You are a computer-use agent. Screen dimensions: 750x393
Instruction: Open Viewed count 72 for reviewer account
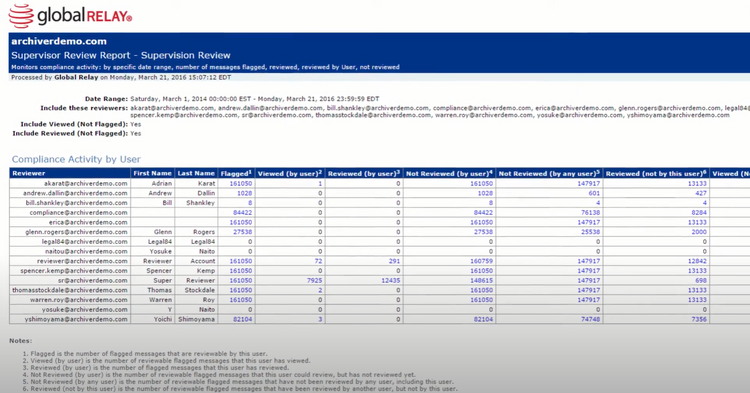[318, 261]
